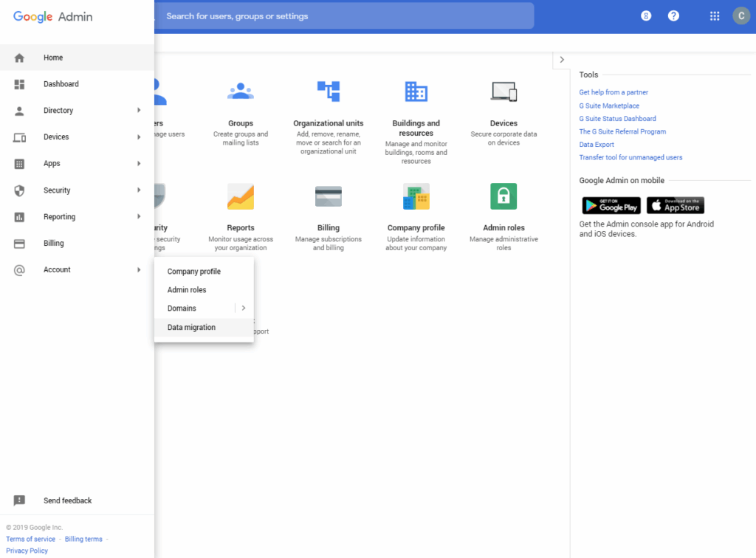
Task: Open the Admin roles padlock icon
Action: click(x=504, y=196)
